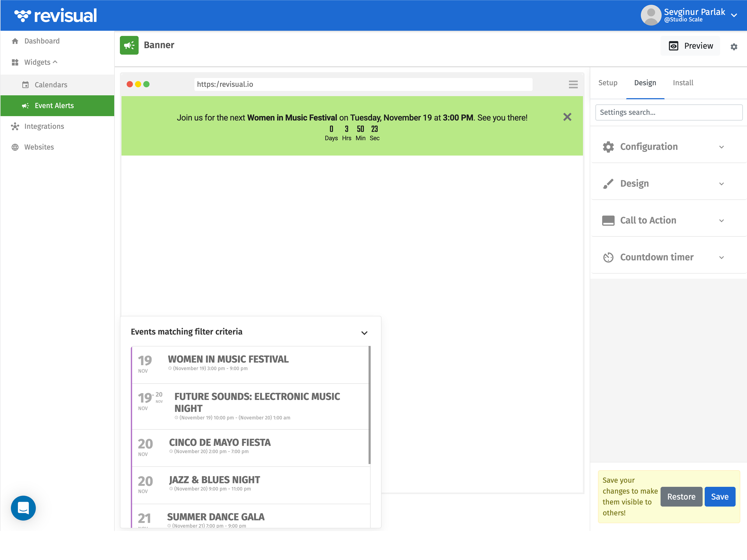Click the Event Alerts megaphone icon
The width and height of the screenshot is (747, 560).
(x=25, y=106)
